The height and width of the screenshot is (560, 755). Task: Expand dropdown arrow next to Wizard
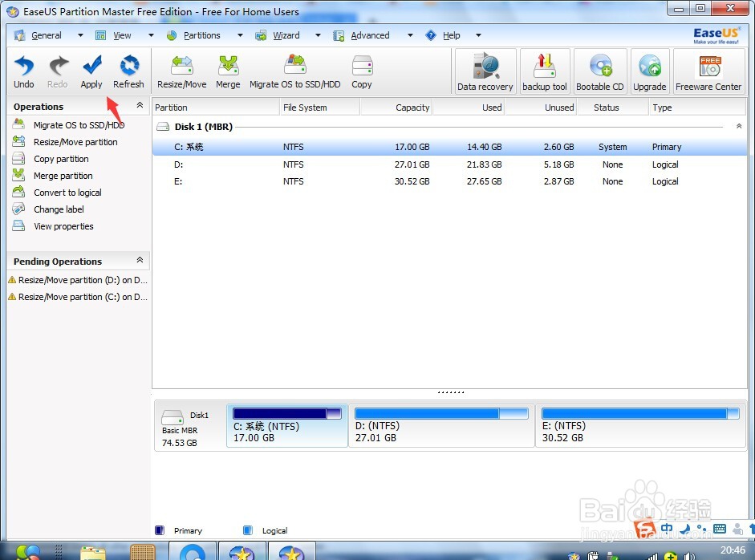pyautogui.click(x=318, y=35)
